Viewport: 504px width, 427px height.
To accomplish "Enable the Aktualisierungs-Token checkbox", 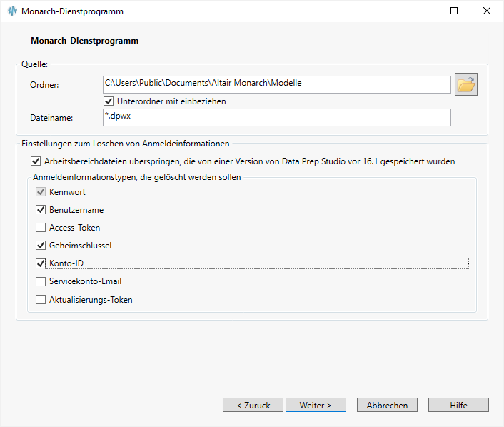I will [41, 300].
